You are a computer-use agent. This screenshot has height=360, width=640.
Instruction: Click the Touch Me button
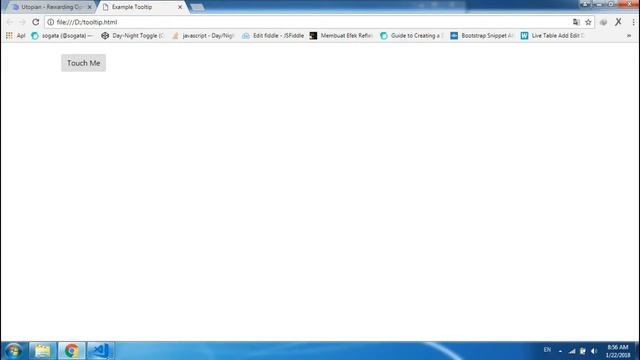pyautogui.click(x=84, y=63)
